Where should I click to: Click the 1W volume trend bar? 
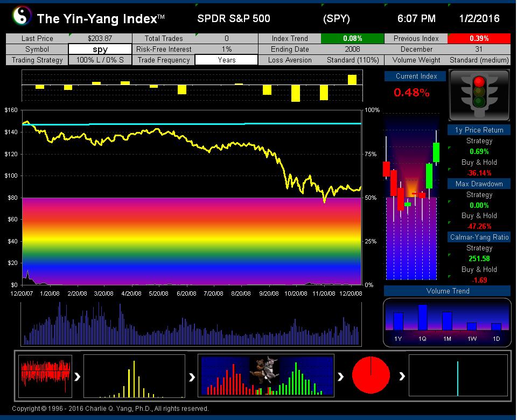pos(472,326)
